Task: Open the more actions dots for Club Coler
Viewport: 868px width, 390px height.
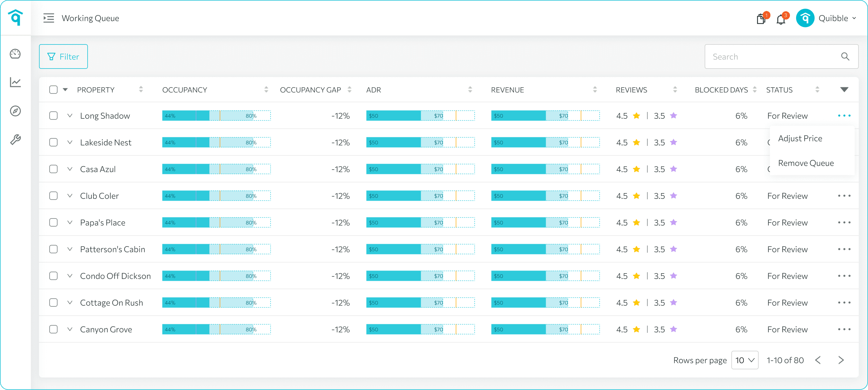Action: click(844, 196)
